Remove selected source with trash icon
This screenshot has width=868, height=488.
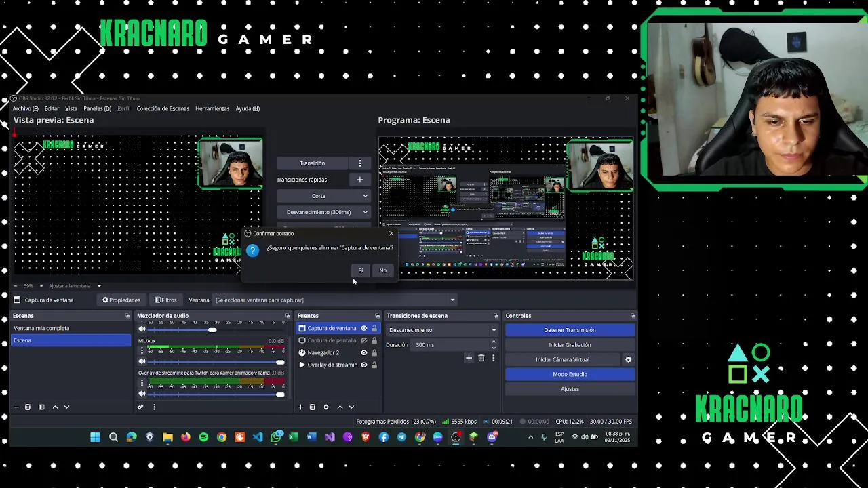(x=312, y=407)
